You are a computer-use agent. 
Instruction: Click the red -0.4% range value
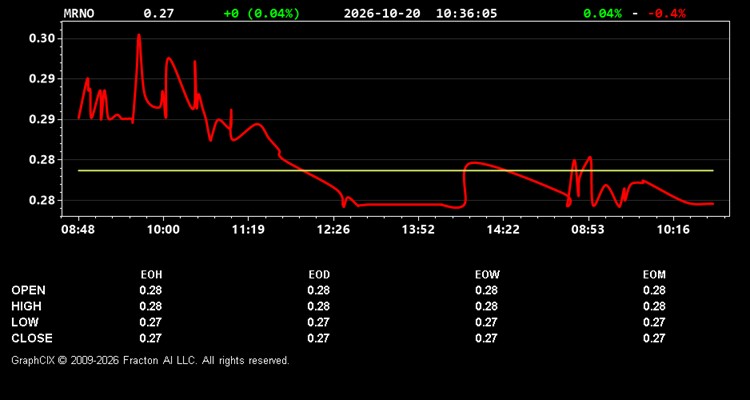667,13
